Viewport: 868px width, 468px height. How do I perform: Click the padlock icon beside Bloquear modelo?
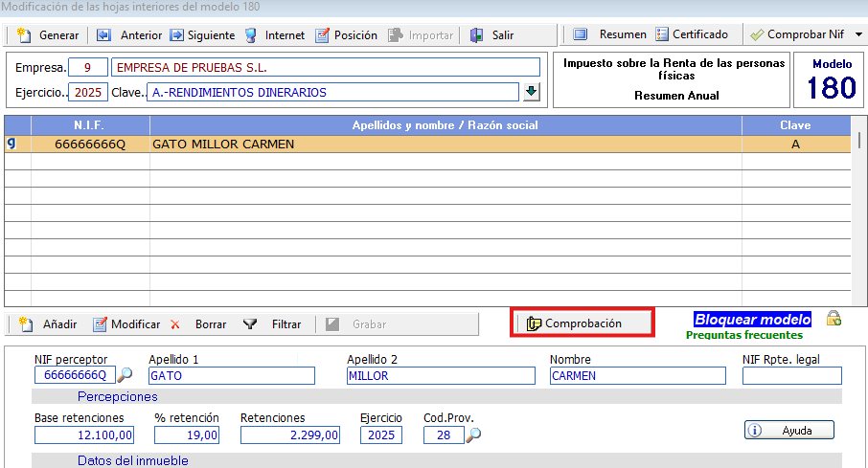[x=834, y=319]
